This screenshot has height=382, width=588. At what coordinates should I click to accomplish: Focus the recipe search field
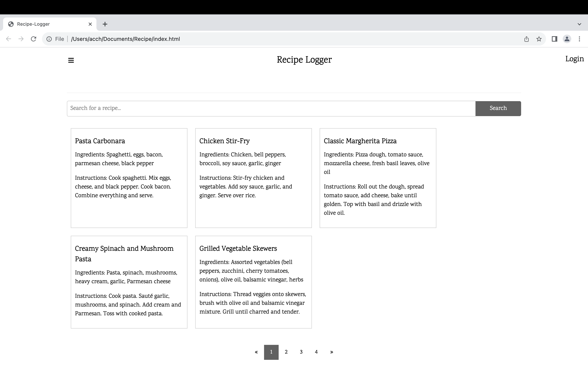point(271,108)
